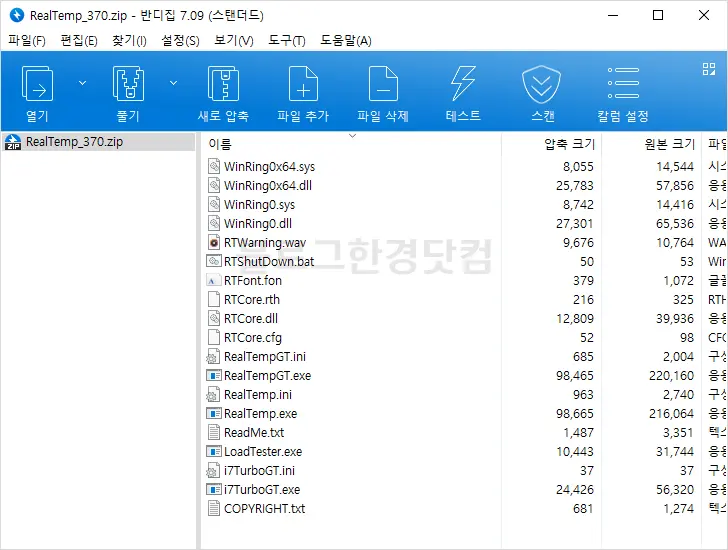Click the file name WinRing0x64.sys
The height and width of the screenshot is (550, 728).
pos(269,167)
